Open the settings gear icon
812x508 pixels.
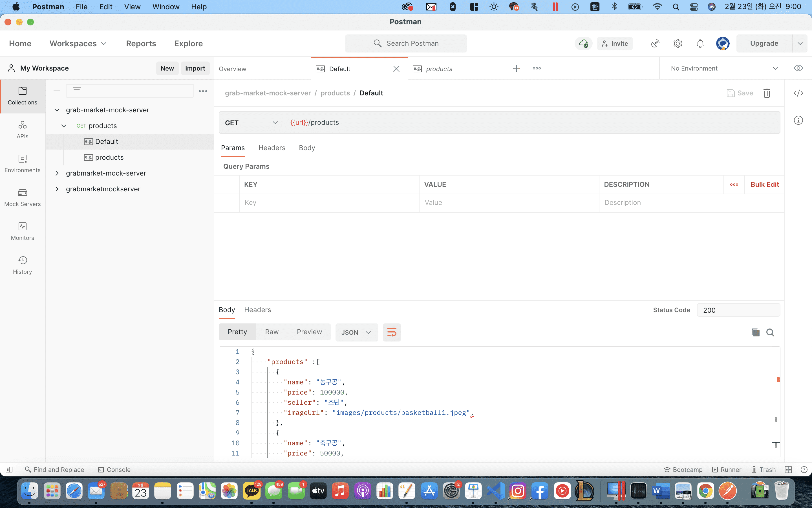pos(678,43)
